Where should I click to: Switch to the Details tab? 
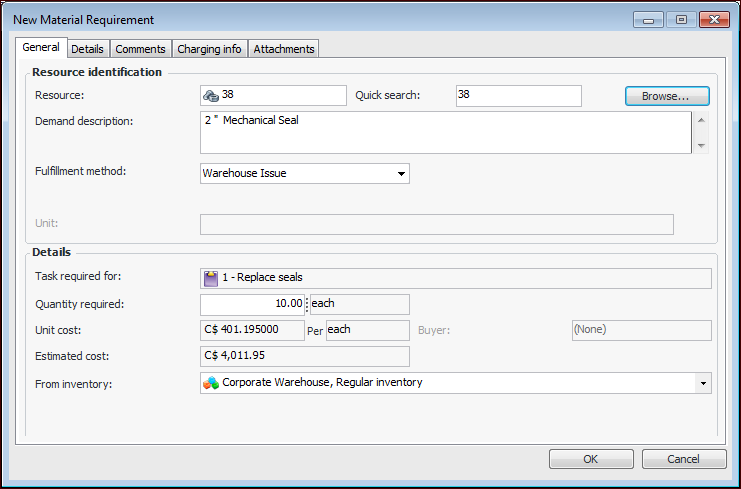(x=87, y=48)
